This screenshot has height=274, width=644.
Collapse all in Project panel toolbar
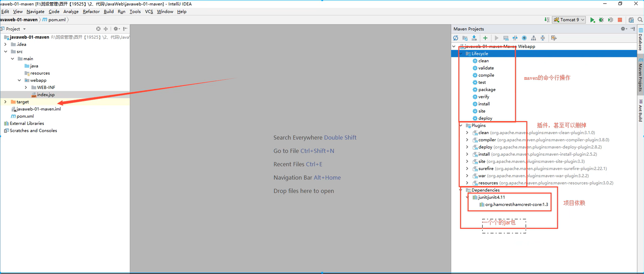106,29
